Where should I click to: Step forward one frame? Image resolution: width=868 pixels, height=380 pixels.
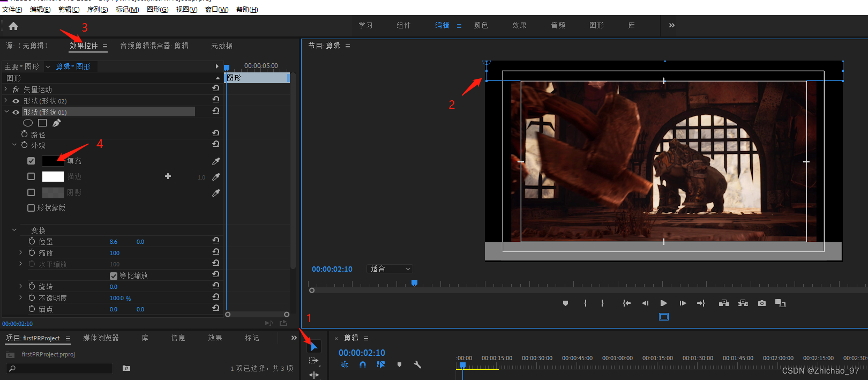[683, 303]
